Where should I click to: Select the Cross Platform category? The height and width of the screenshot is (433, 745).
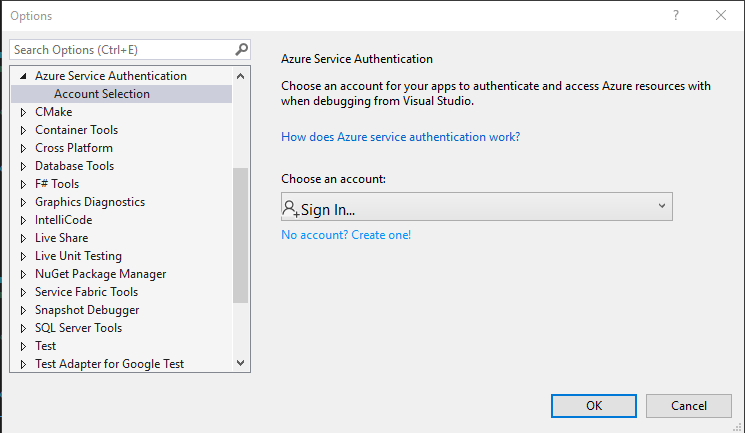[x=74, y=148]
